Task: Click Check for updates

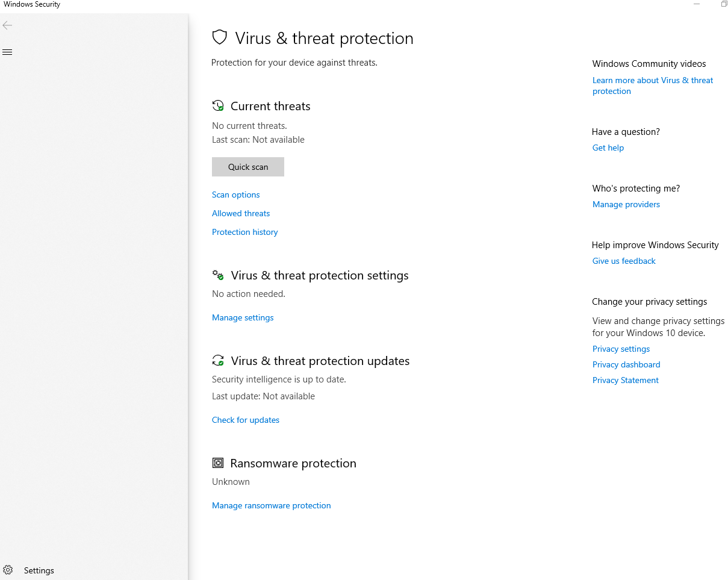Action: pyautogui.click(x=246, y=420)
